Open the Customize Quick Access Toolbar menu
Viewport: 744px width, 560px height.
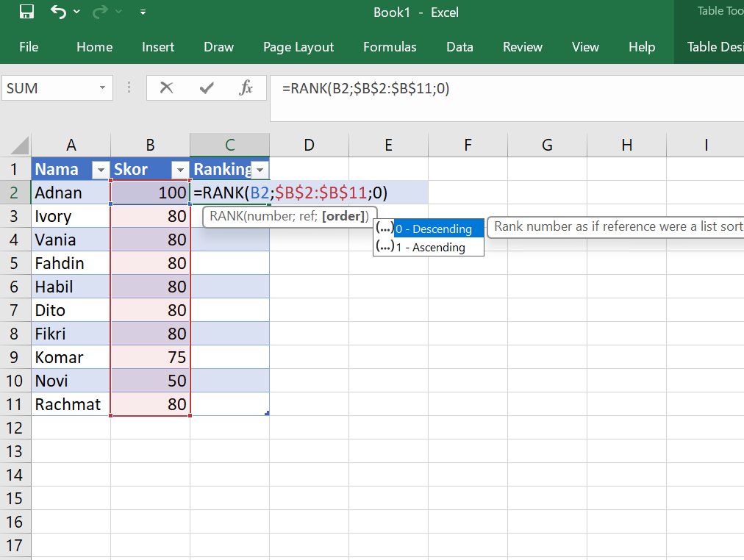(143, 12)
